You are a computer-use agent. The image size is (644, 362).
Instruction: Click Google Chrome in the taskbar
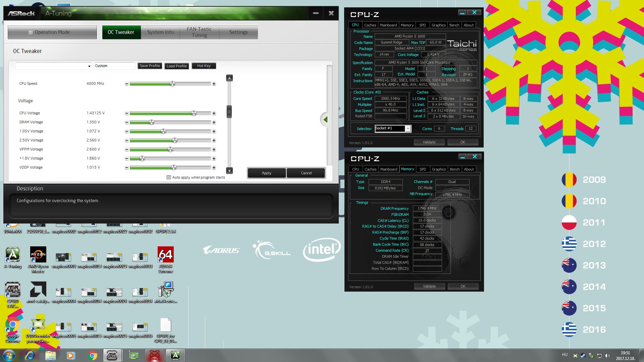92,355
